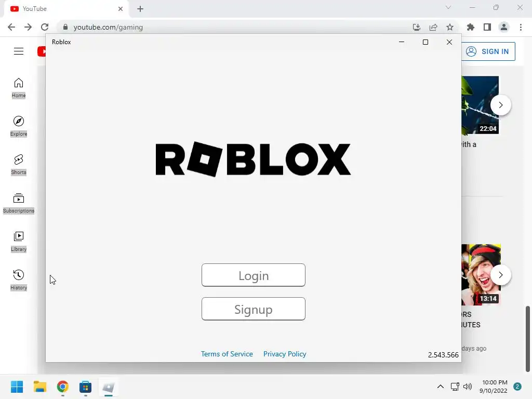532x399 pixels.
Task: Open Chrome tab search chevron
Action: pos(448,7)
